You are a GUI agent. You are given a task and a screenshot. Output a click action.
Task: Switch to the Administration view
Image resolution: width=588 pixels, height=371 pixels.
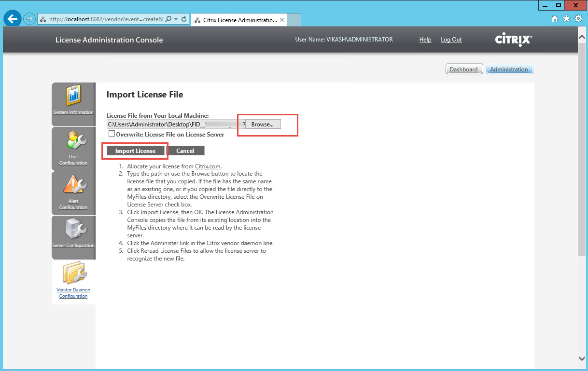[509, 69]
